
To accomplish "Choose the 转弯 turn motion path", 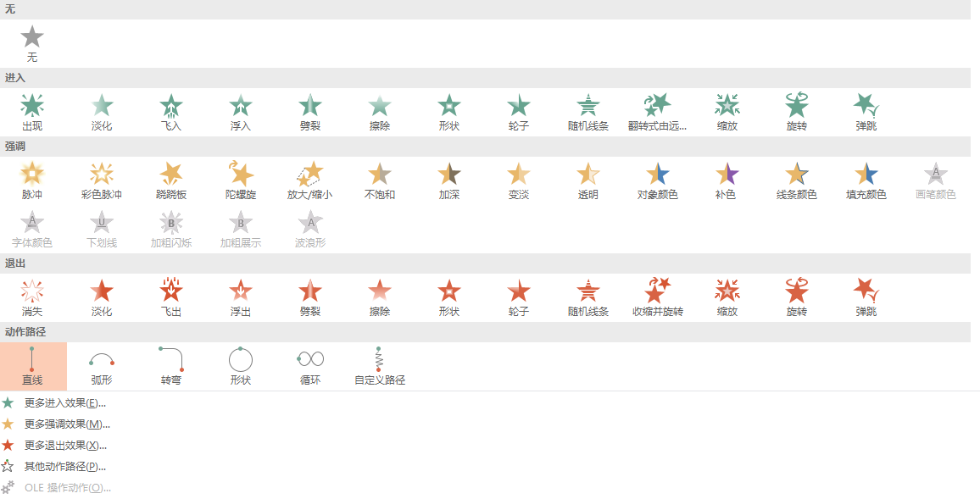I will tap(171, 367).
